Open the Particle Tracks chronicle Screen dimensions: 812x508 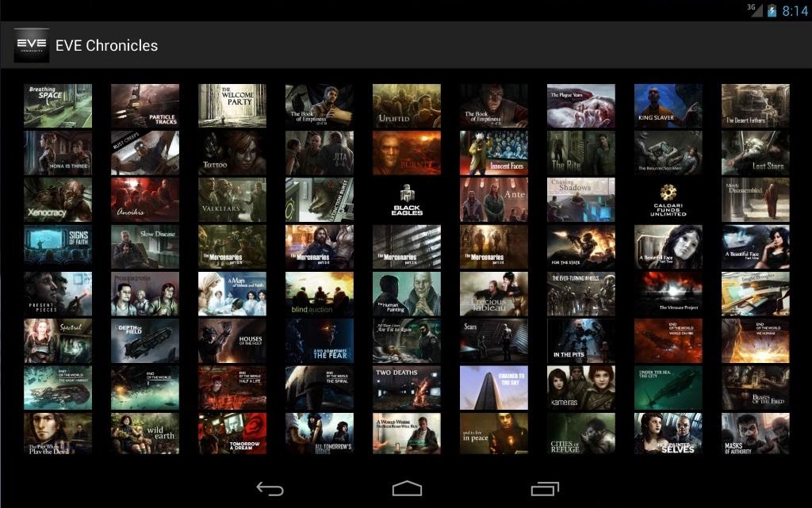point(145,106)
